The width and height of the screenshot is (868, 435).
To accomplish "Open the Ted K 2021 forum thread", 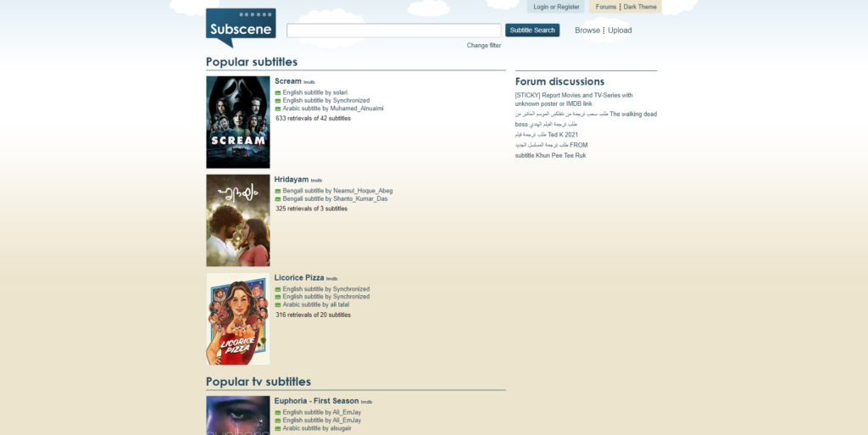I will 547,135.
